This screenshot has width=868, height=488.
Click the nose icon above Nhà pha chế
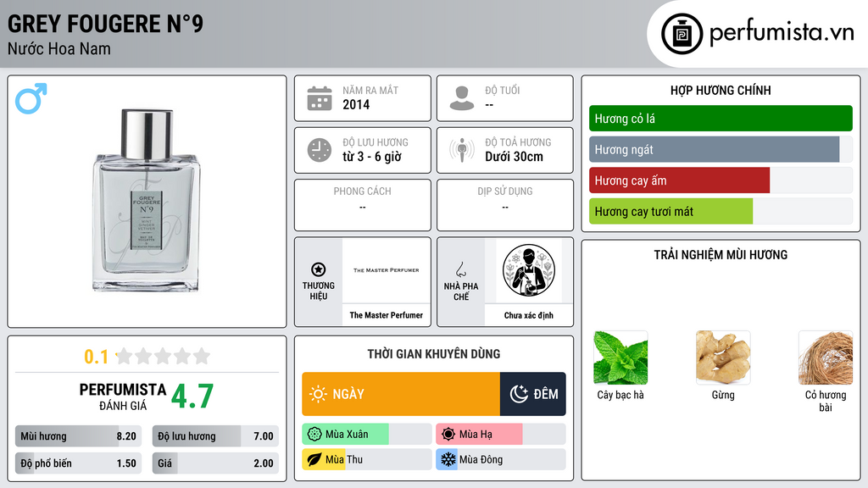click(x=460, y=269)
